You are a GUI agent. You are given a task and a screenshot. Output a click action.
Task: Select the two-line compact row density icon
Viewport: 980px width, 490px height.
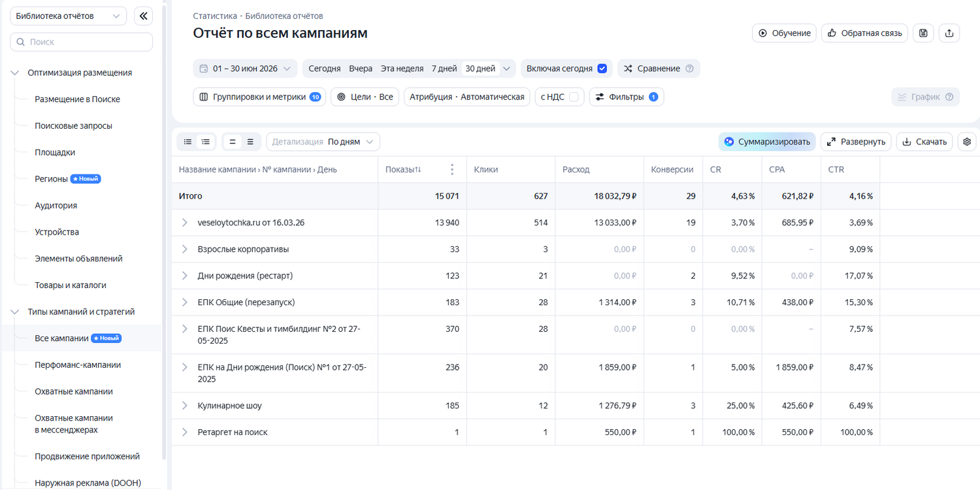coord(233,142)
